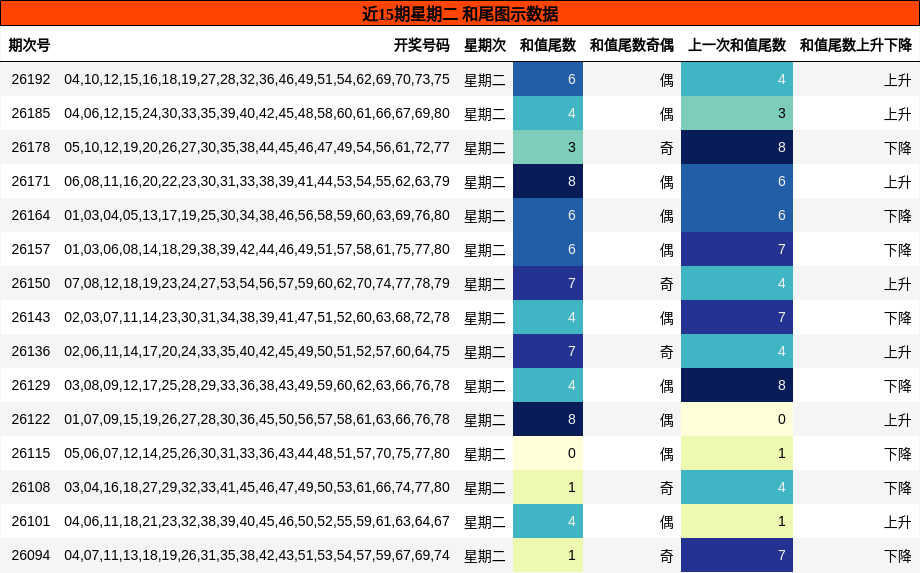Viewport: 920px width, 573px height.
Task: Click the 和值尾数 cell 0 in row 26115
Action: (548, 453)
